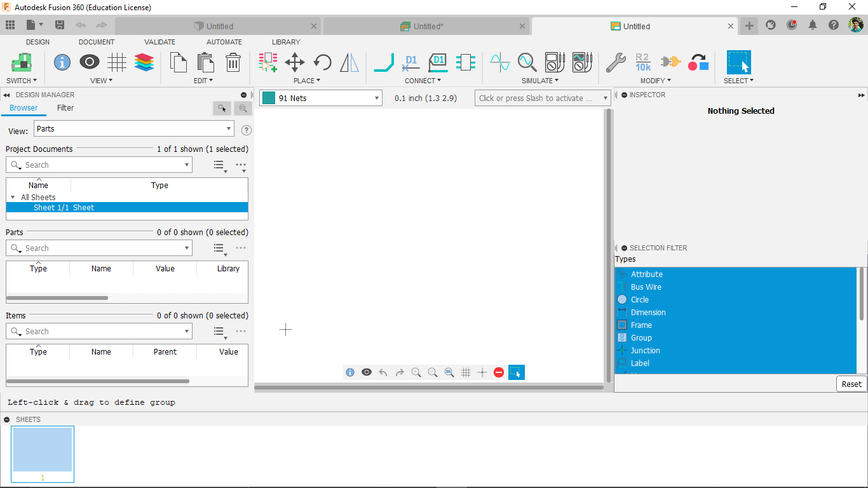Click the sine wave simulate icon
The width and height of the screenshot is (868, 488).
pos(500,62)
